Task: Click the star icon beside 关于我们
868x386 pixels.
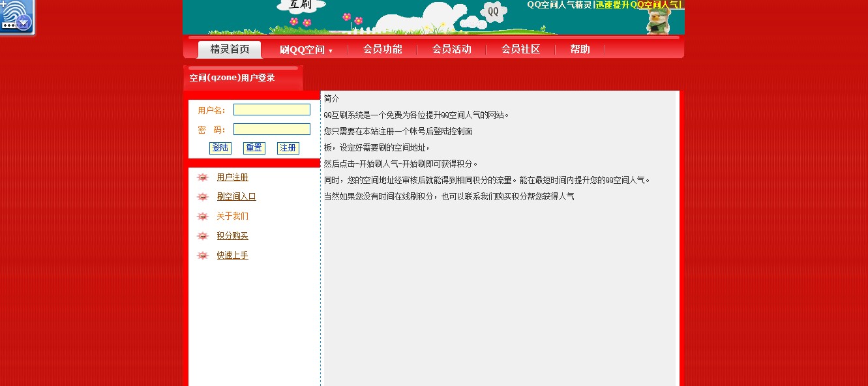Action: [x=203, y=216]
